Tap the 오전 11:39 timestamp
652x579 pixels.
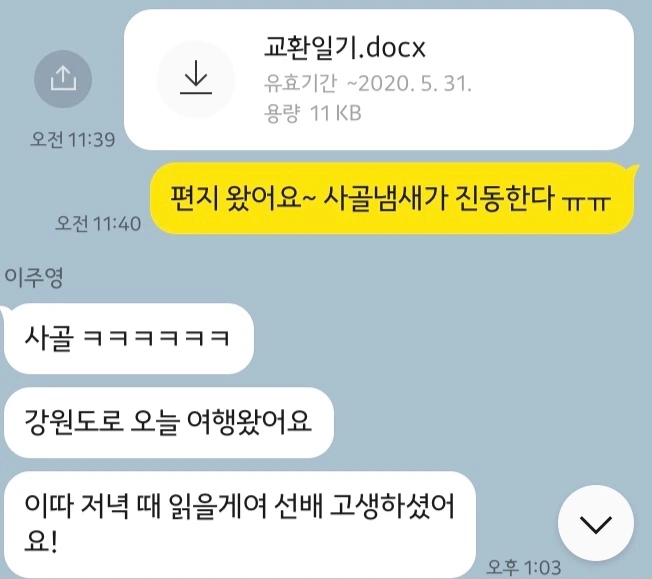pyautogui.click(x=73, y=139)
